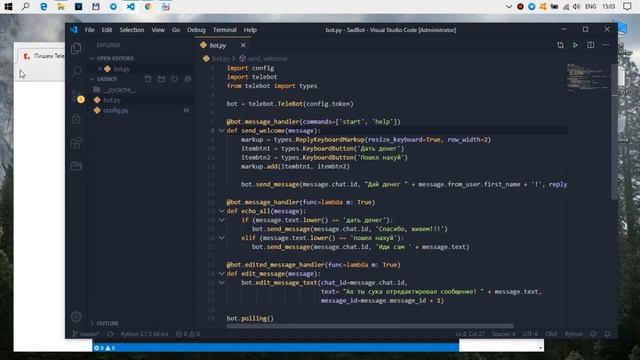The height and width of the screenshot is (360, 640).
Task: Click the Windows taskbar search icon
Action: coord(26,7)
